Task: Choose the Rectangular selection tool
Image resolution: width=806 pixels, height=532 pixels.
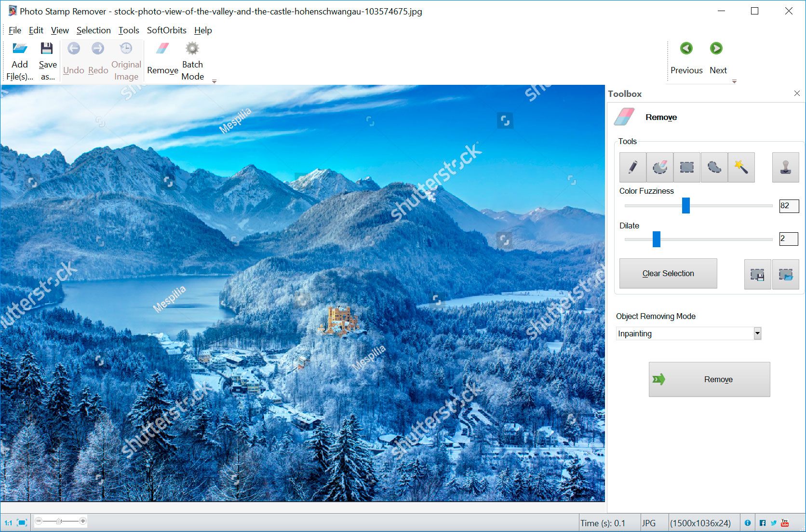Action: [686, 167]
